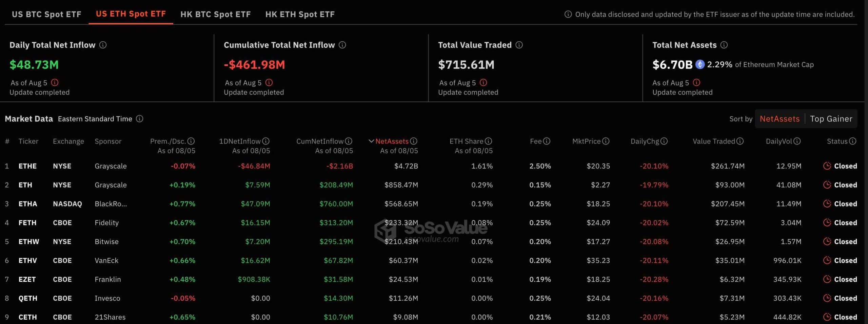Click info icon on ETH Share column header
The width and height of the screenshot is (868, 324).
[488, 141]
